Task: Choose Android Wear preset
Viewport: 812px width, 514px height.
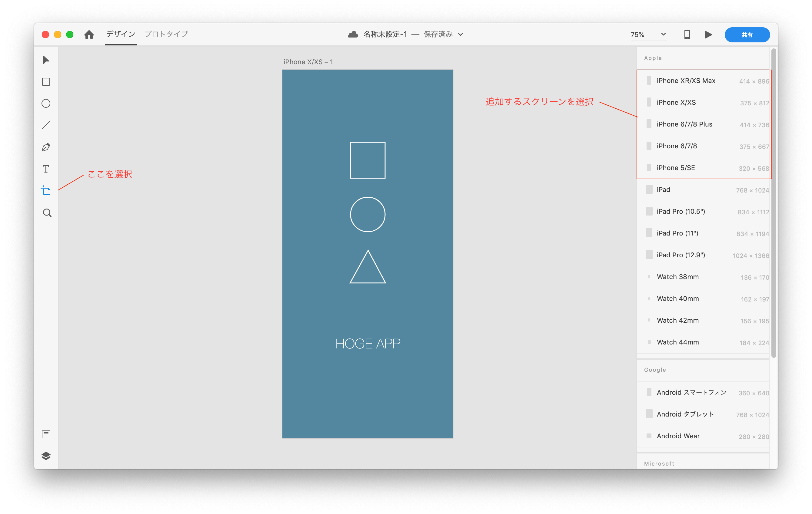Action: (x=703, y=436)
